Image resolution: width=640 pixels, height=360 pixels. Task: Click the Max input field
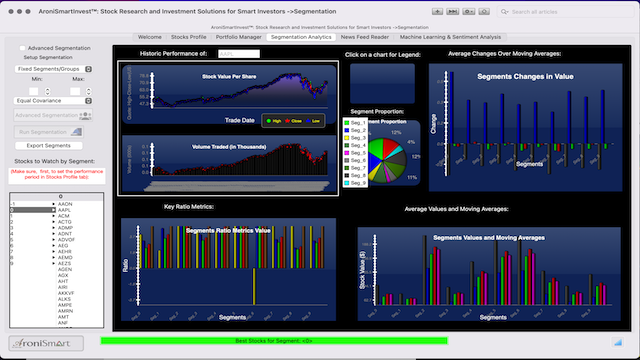pyautogui.click(x=75, y=91)
